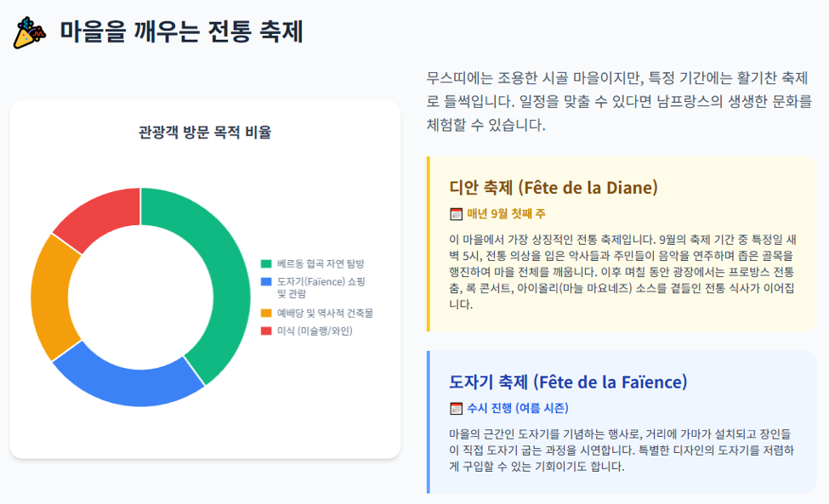Click the party popper emoji icon
This screenshot has width=829, height=504.
(30, 33)
